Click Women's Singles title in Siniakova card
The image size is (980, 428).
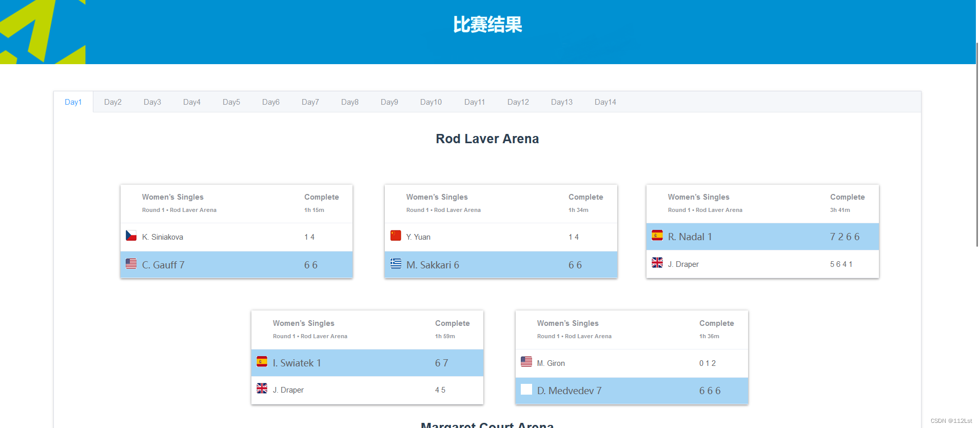tap(173, 197)
